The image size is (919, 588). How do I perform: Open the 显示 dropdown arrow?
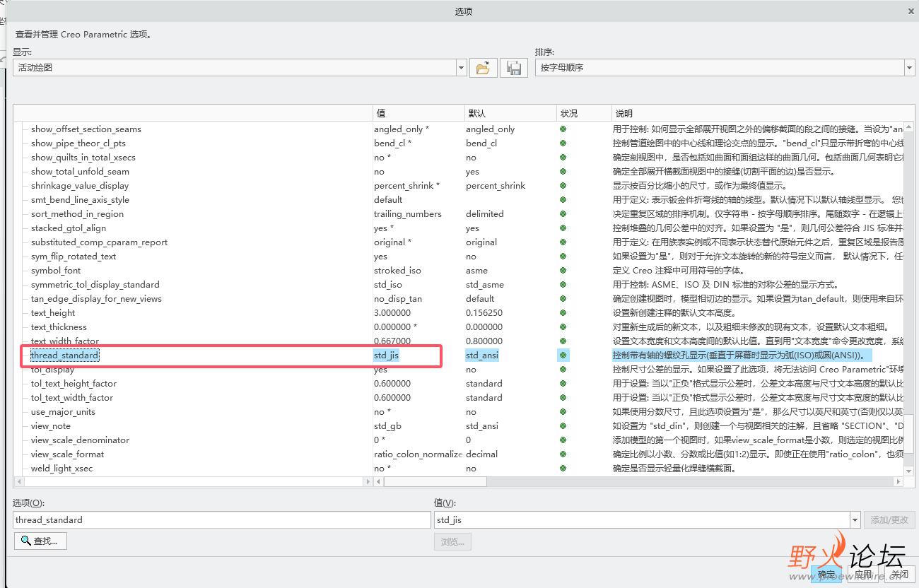click(462, 68)
